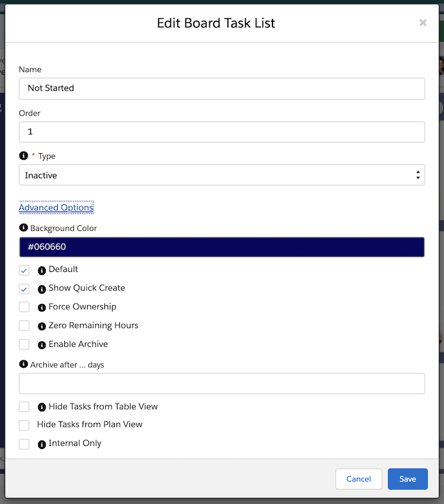
Task: Enable the Force Ownership checkbox
Action: point(24,307)
